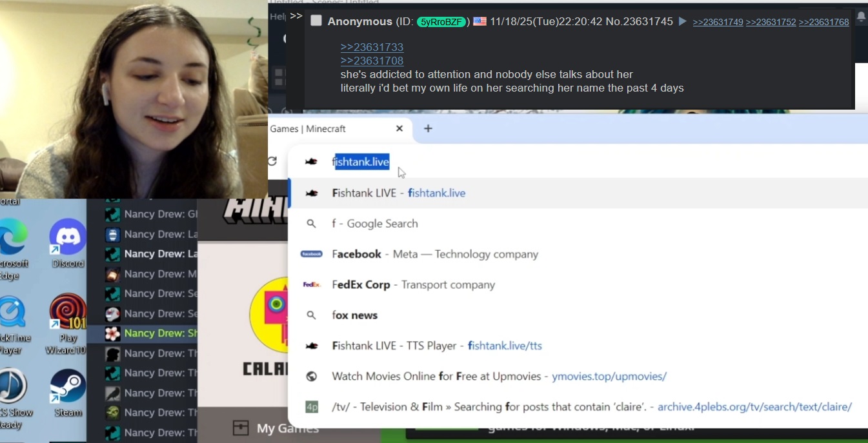Select the Microsoft Edge desktop icon
This screenshot has width=868, height=443.
click(x=13, y=248)
